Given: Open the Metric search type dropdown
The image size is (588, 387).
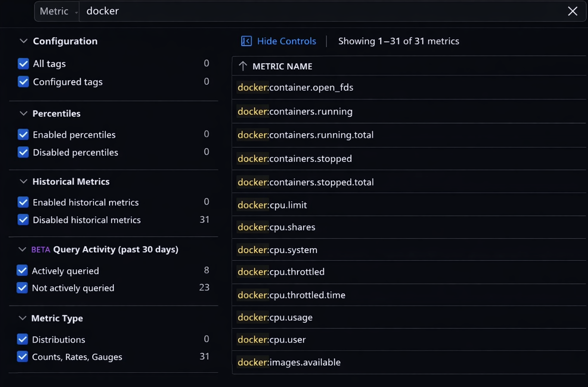Looking at the screenshot, I should click(x=57, y=11).
